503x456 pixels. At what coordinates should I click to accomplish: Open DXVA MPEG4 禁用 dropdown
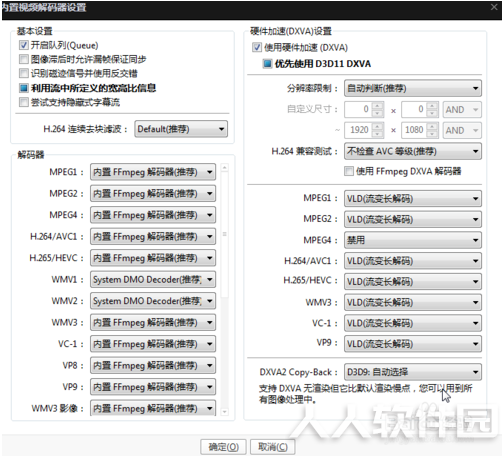click(413, 240)
